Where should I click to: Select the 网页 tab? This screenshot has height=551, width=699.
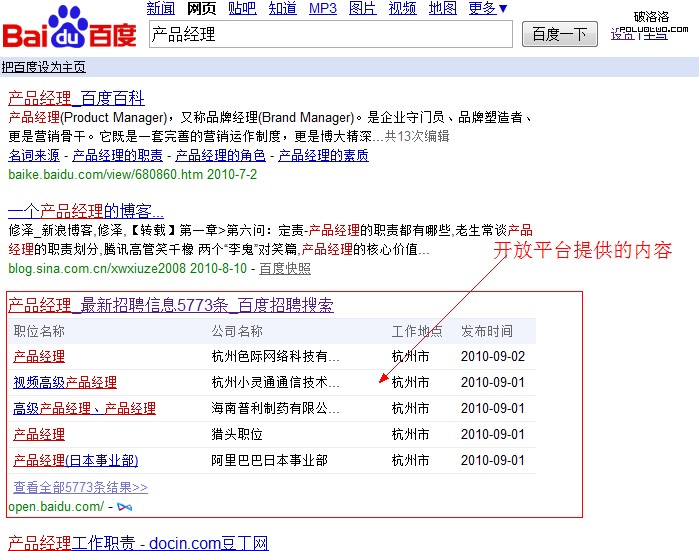(x=201, y=8)
